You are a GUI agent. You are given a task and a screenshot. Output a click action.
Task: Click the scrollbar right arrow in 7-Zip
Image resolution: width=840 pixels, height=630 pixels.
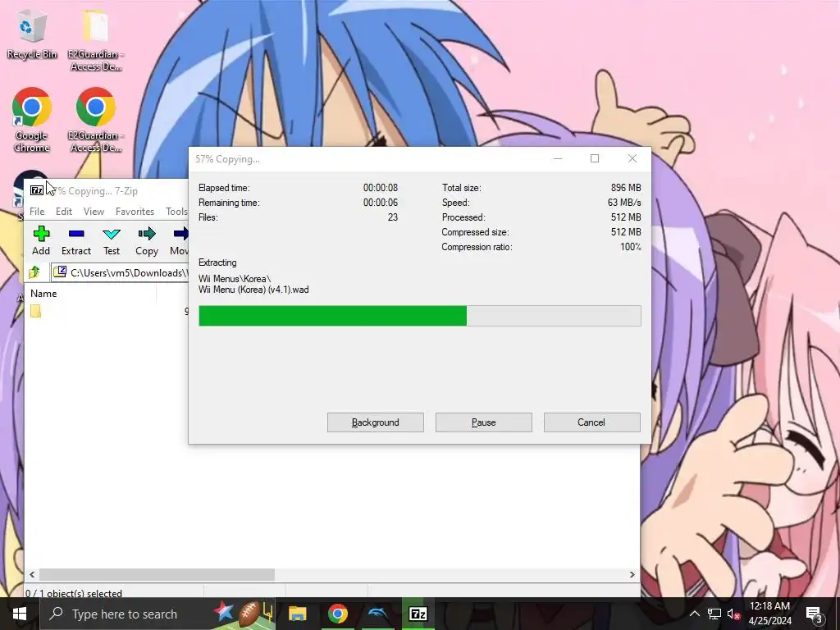(632, 574)
